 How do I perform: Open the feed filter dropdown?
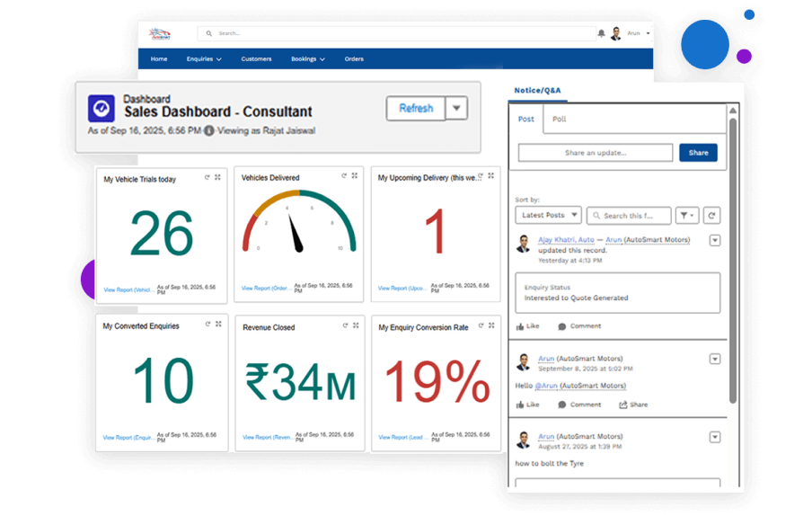[688, 215]
